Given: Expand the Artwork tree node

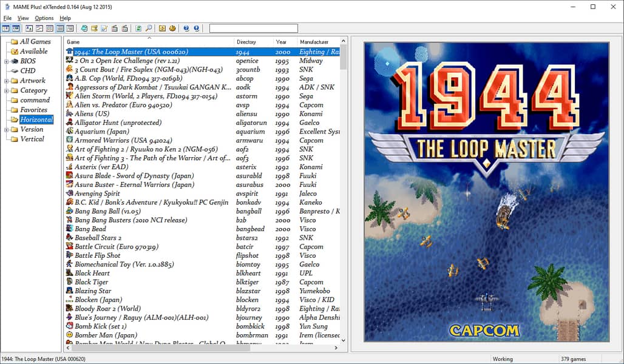Looking at the screenshot, I should (6, 81).
